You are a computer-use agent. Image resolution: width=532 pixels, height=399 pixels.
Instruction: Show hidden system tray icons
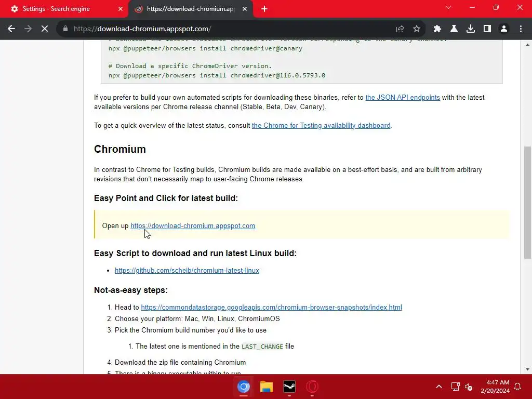[x=438, y=387]
